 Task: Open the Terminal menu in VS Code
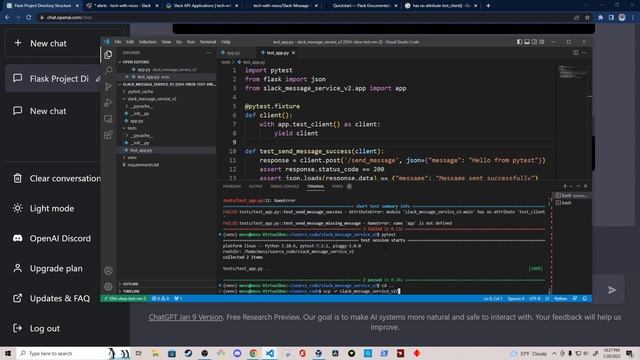pyautogui.click(x=208, y=42)
